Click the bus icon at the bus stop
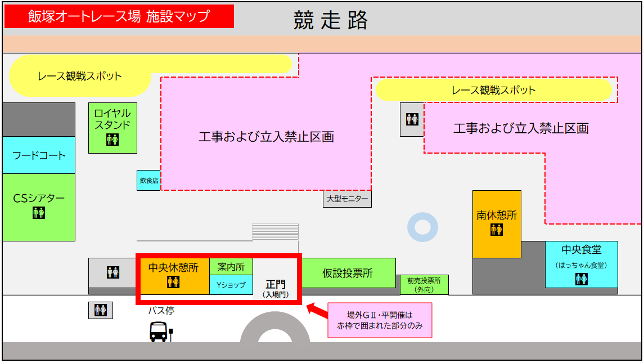644x363 pixels. [161, 331]
